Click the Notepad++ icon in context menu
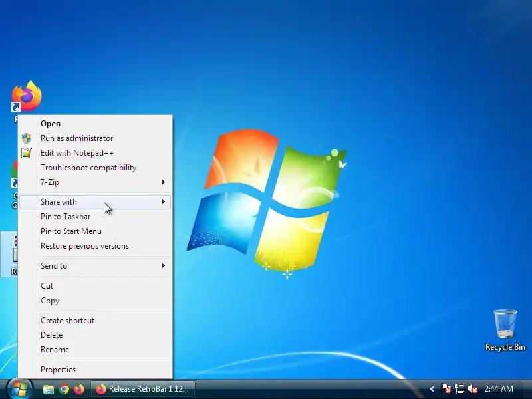Image resolution: width=532 pixels, height=399 pixels. tap(27, 153)
